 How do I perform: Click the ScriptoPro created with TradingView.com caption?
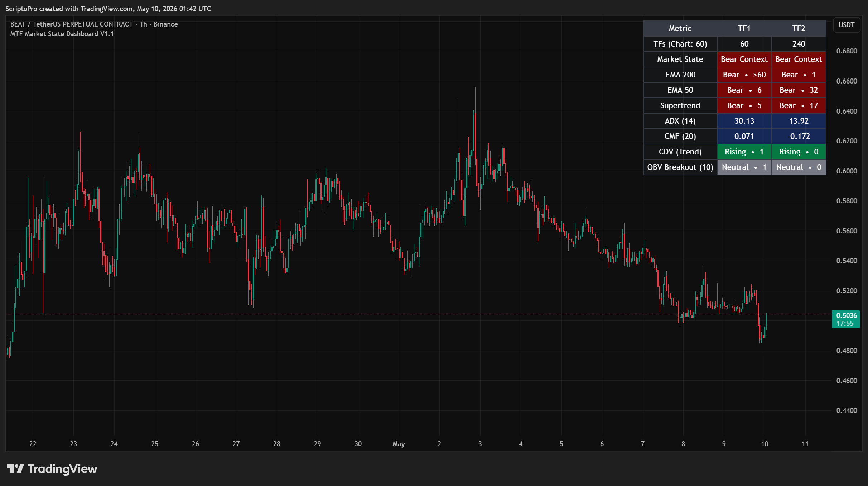[108, 9]
